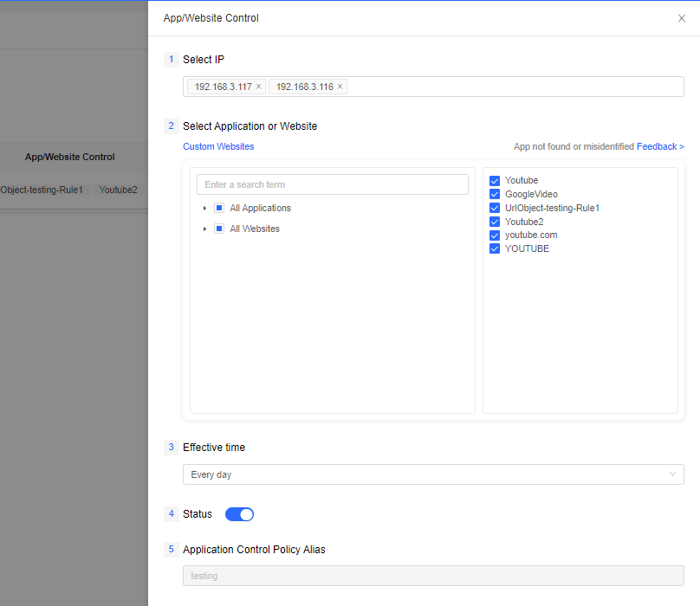Click the youtube.com label text
The image size is (700, 606).
click(x=531, y=235)
